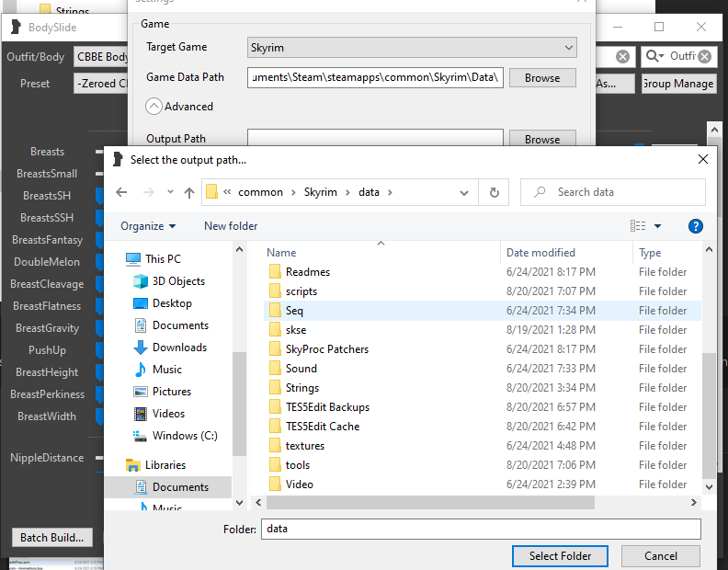This screenshot has height=570, width=728.
Task: Open Desktop in navigation pane
Action: pyautogui.click(x=172, y=303)
